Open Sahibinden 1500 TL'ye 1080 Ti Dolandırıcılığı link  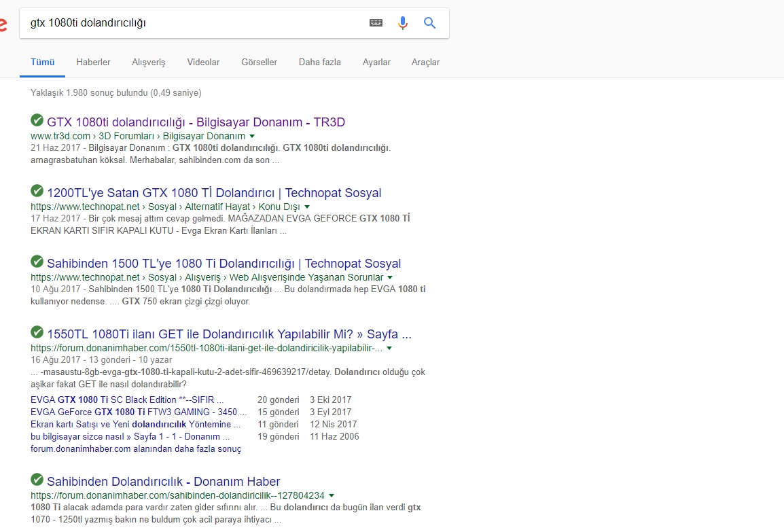coord(224,264)
